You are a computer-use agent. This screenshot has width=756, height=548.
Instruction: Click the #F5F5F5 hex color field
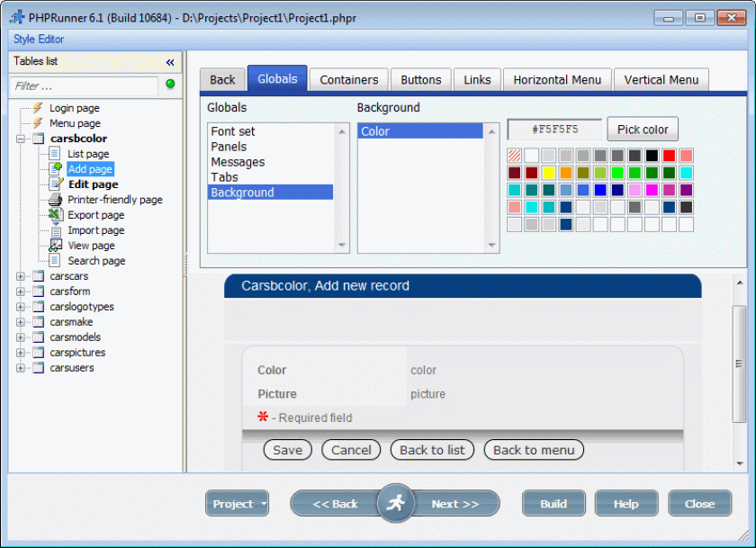[555, 130]
